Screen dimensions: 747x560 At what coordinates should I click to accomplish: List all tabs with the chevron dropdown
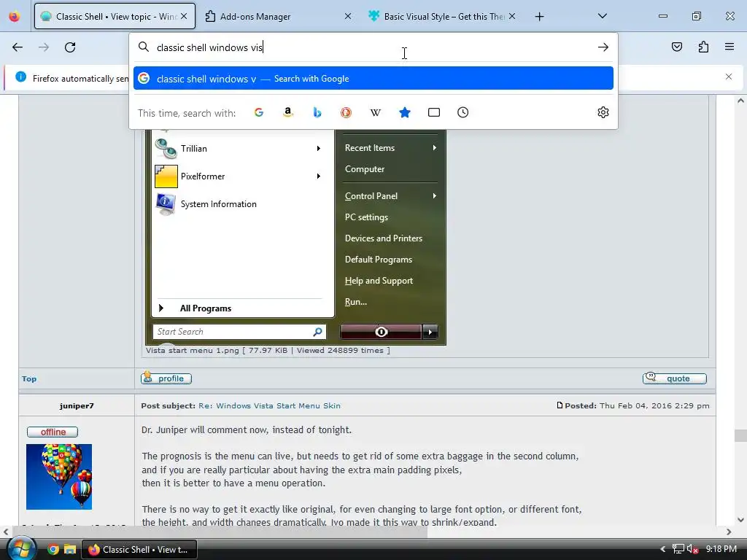tap(602, 16)
